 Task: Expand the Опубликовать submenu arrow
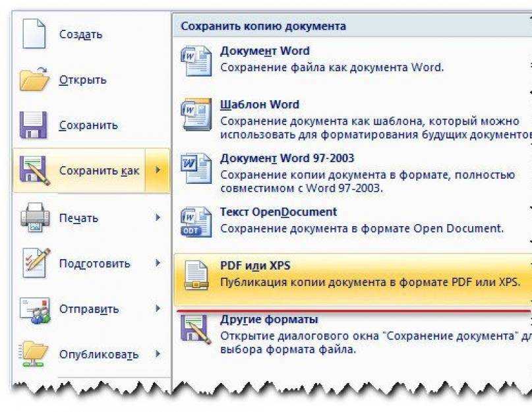(x=158, y=353)
